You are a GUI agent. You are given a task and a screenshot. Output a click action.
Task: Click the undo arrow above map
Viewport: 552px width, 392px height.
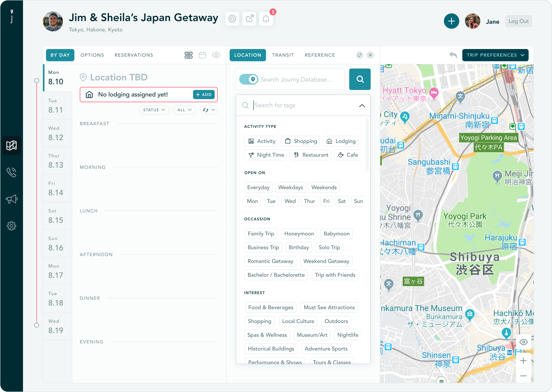[453, 55]
